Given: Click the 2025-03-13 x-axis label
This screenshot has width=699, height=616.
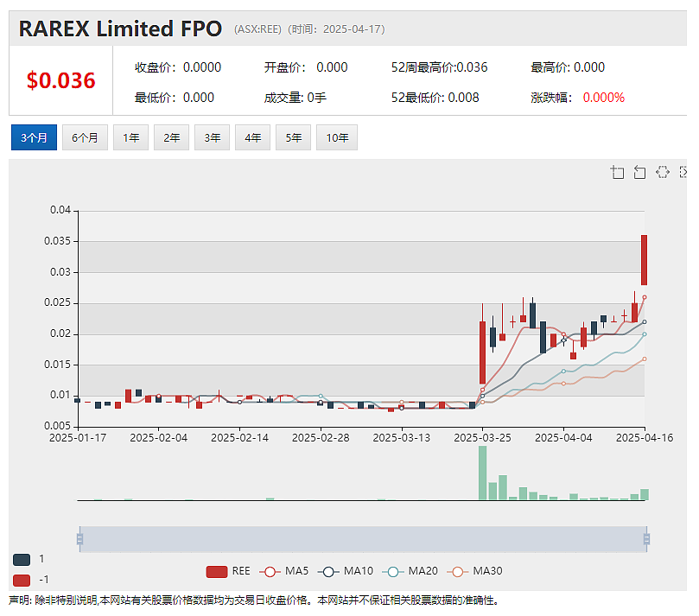Looking at the screenshot, I should (402, 438).
